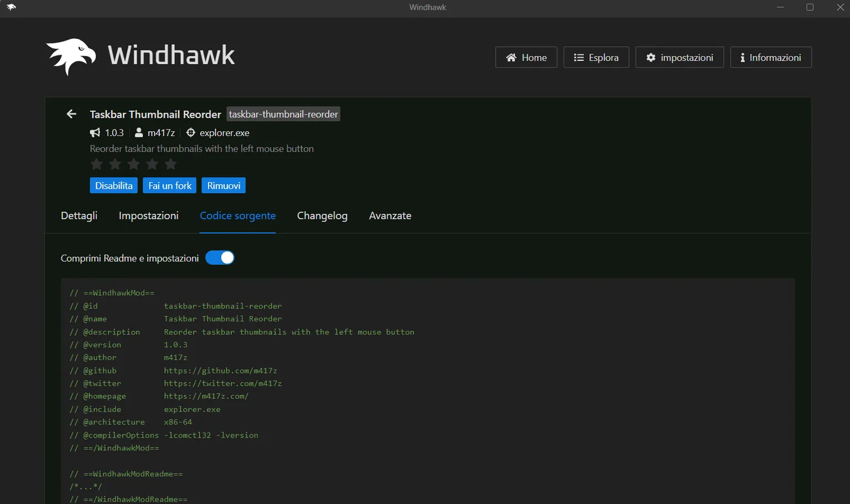Open the Impostazioni tab of the mod
Image resolution: width=850 pixels, height=504 pixels.
[148, 216]
